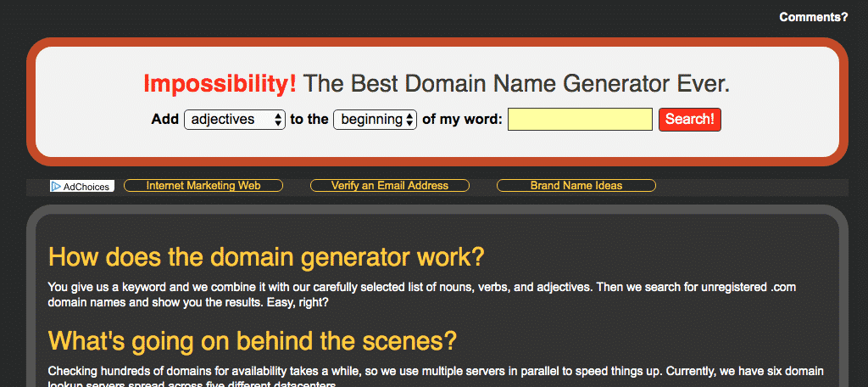The width and height of the screenshot is (868, 387).
Task: Open the Brand Name Ideas link
Action: point(576,186)
